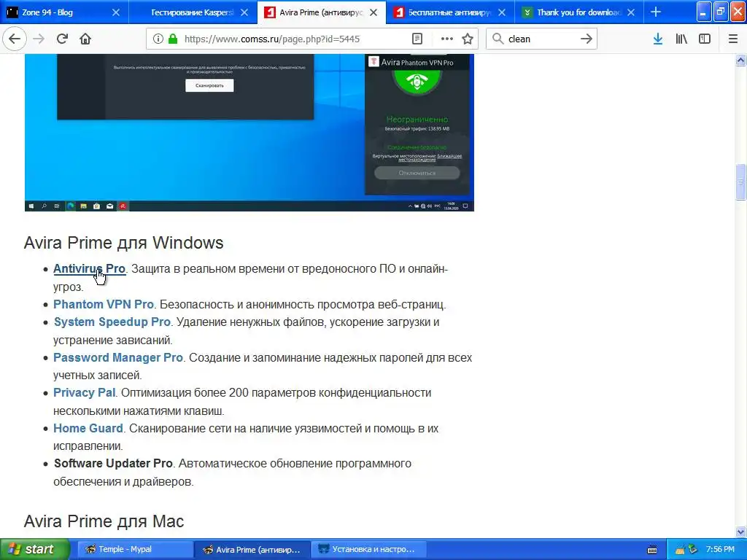Switch to Temple - Mypal taskbar window

[x=134, y=549]
